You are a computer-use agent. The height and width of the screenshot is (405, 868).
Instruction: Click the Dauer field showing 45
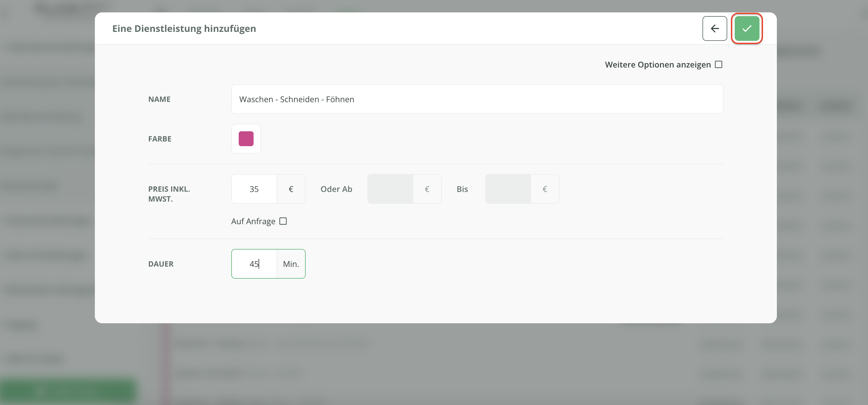[x=254, y=264]
